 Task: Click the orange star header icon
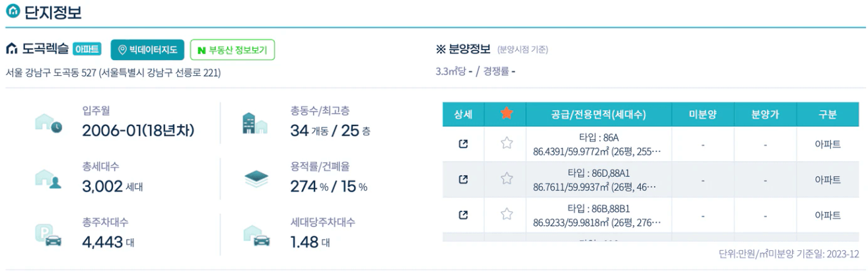click(x=507, y=114)
